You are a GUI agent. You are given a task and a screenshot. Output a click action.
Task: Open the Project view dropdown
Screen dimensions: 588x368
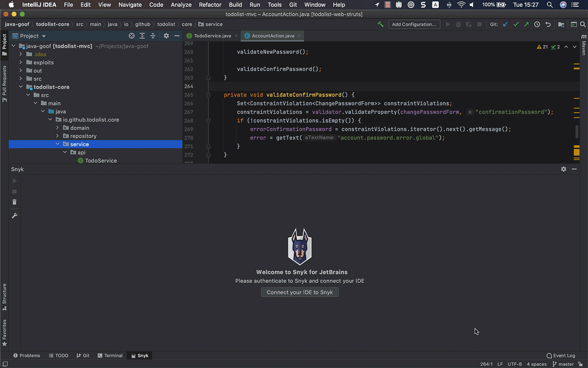29,36
